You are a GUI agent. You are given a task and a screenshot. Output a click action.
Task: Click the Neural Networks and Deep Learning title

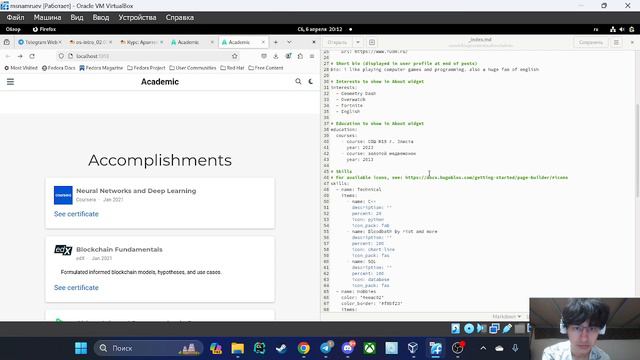(x=136, y=191)
